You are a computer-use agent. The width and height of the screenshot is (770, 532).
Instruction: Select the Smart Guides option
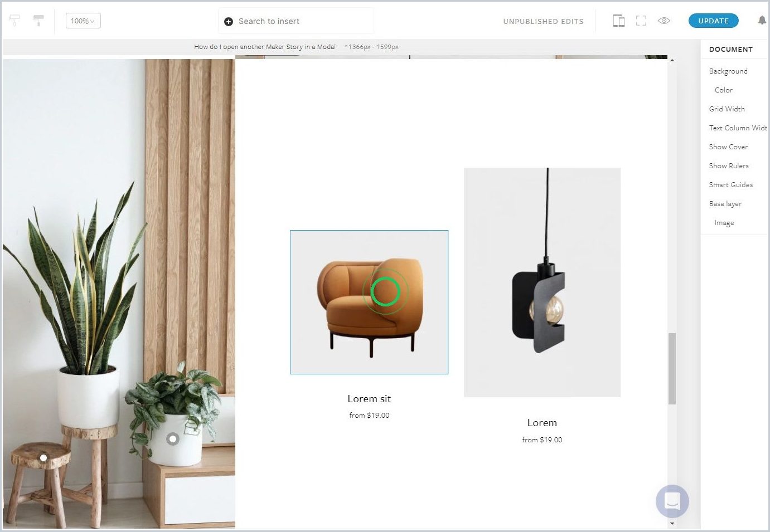click(x=731, y=185)
